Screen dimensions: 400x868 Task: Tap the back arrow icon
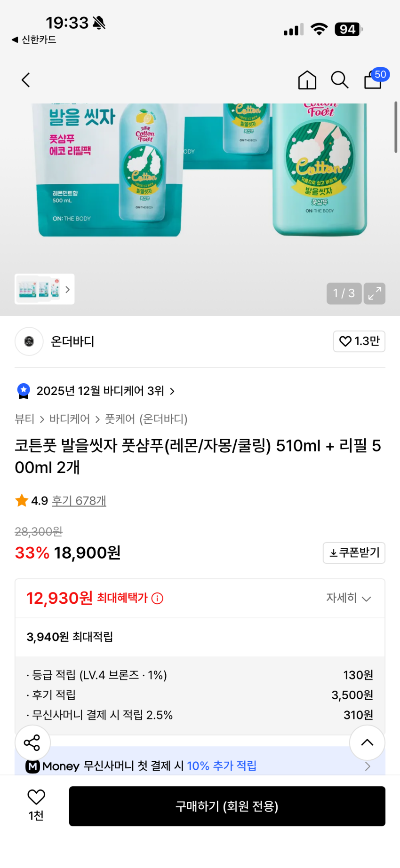click(x=26, y=80)
